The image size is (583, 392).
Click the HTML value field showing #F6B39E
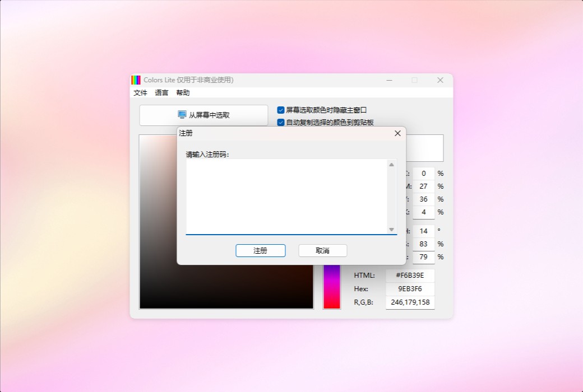[x=410, y=275]
